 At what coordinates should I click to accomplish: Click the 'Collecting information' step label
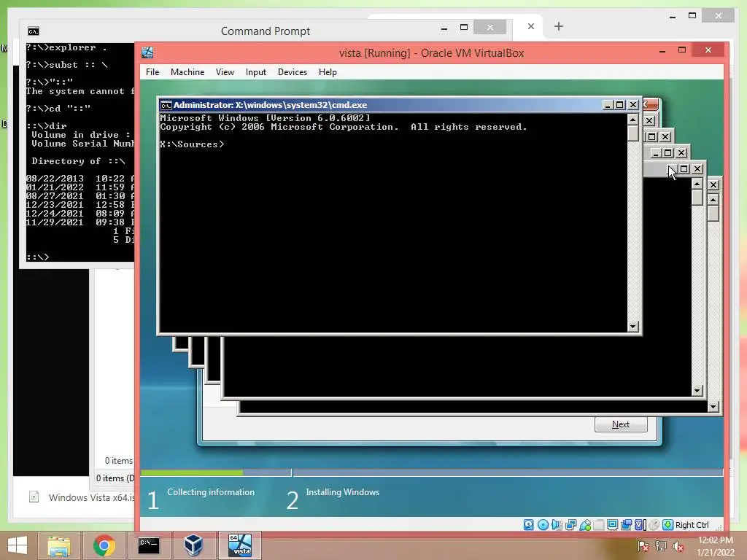click(211, 492)
